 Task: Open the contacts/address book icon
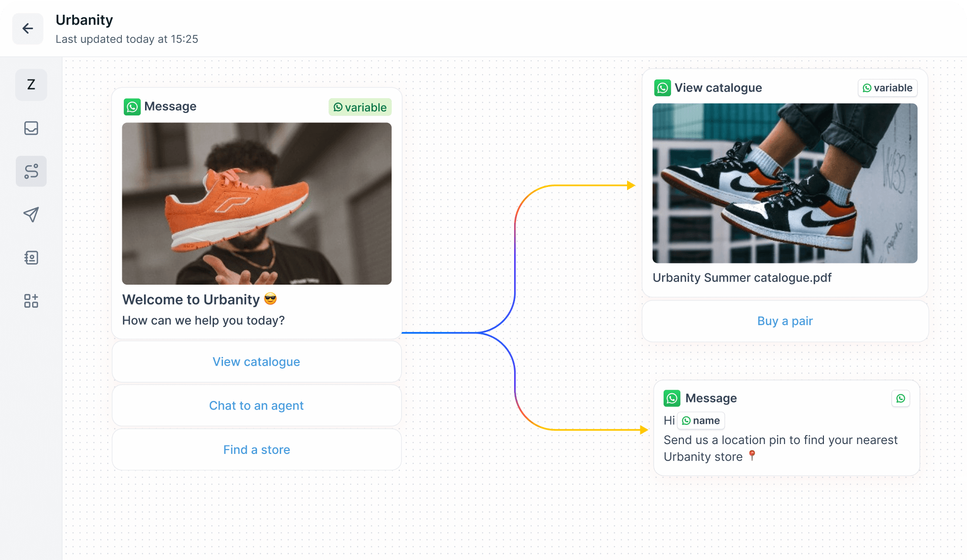(x=31, y=258)
